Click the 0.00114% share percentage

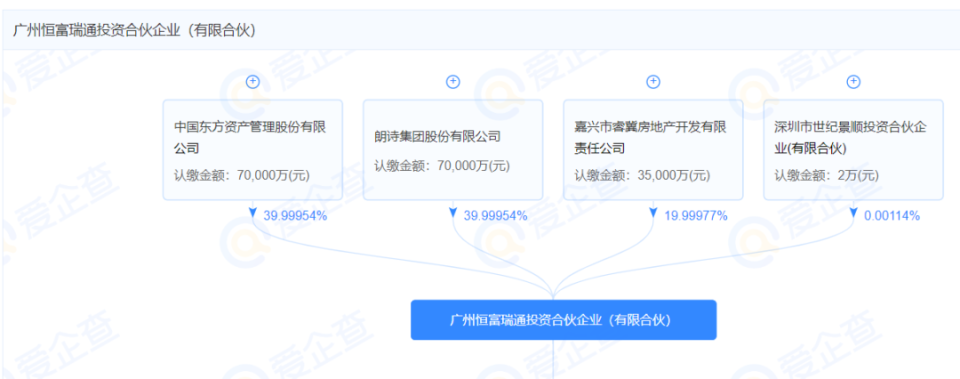(892, 216)
